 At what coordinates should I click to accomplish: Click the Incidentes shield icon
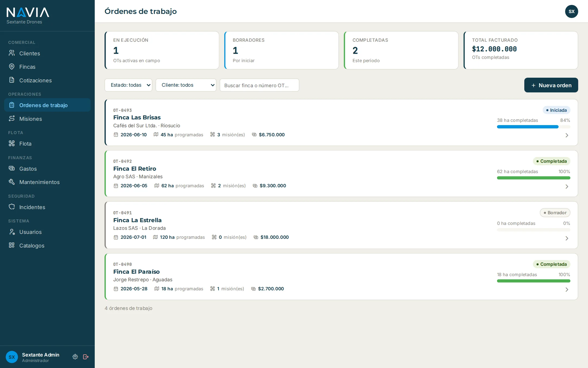pyautogui.click(x=12, y=207)
